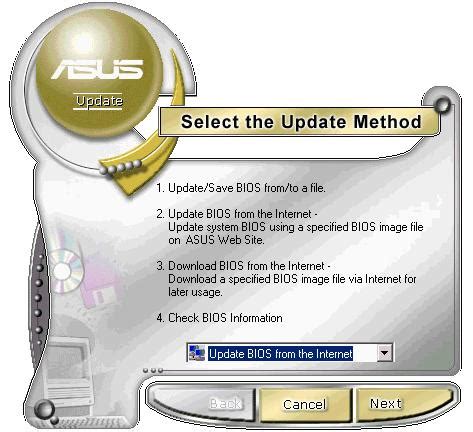This screenshot has width=473, height=432.
Task: Click the Next button
Action: tap(386, 404)
